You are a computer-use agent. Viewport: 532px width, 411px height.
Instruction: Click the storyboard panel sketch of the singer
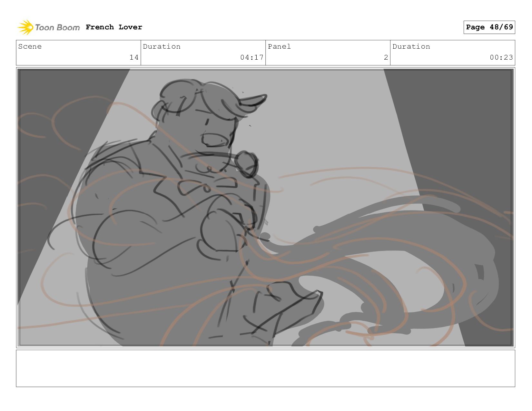point(265,208)
